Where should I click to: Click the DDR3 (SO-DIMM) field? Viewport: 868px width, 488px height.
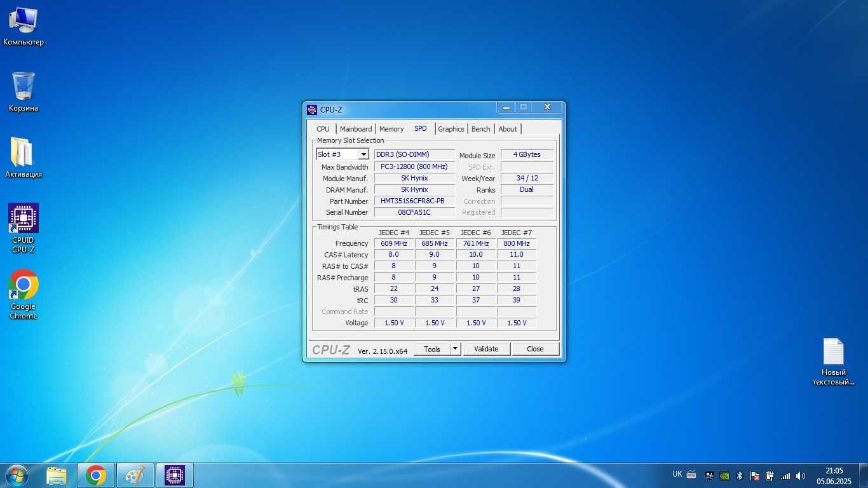tap(414, 154)
